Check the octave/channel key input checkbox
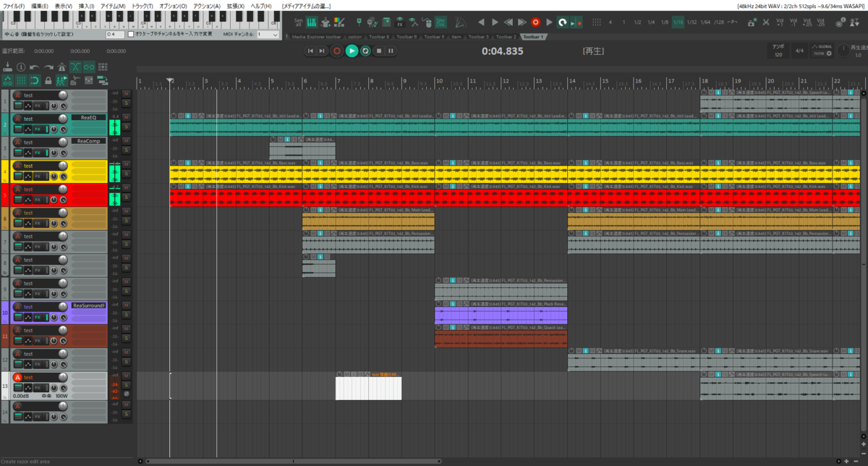868x466 pixels. tap(131, 34)
